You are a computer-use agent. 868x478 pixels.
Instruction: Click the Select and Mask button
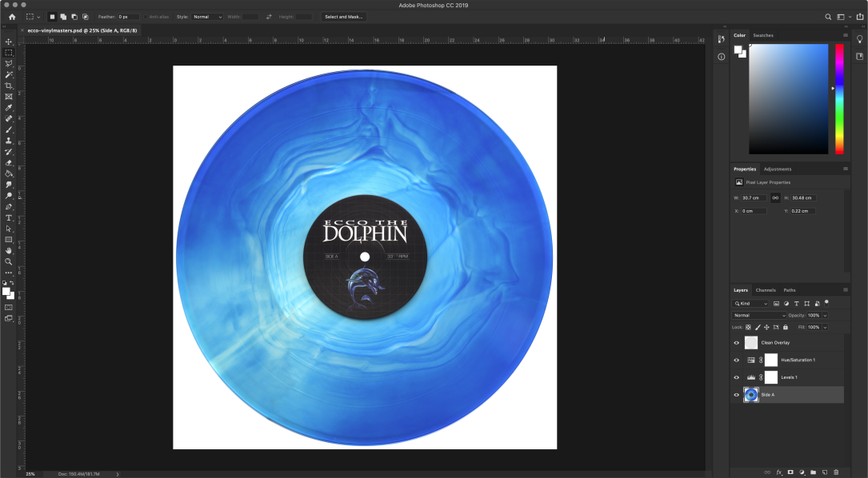coord(343,16)
